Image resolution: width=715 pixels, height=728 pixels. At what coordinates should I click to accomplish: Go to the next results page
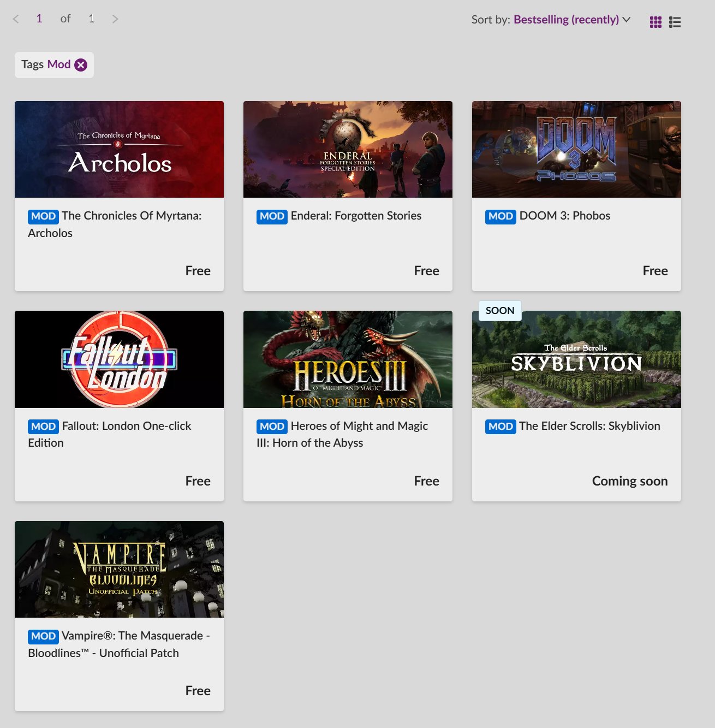click(115, 19)
